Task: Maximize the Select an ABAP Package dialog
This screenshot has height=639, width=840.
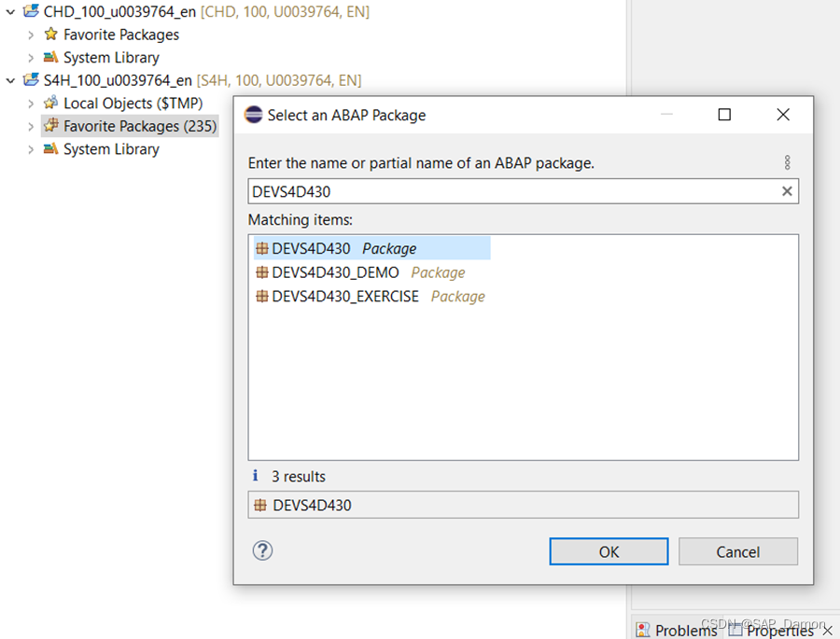Action: click(724, 115)
